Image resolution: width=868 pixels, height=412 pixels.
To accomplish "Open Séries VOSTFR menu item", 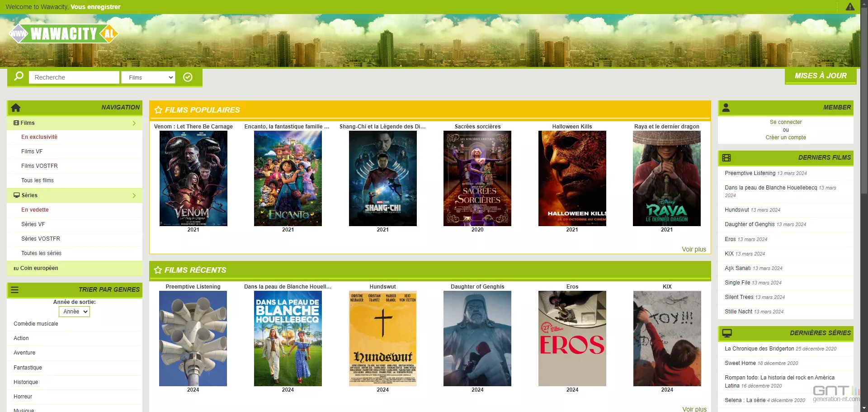I will click(x=41, y=239).
